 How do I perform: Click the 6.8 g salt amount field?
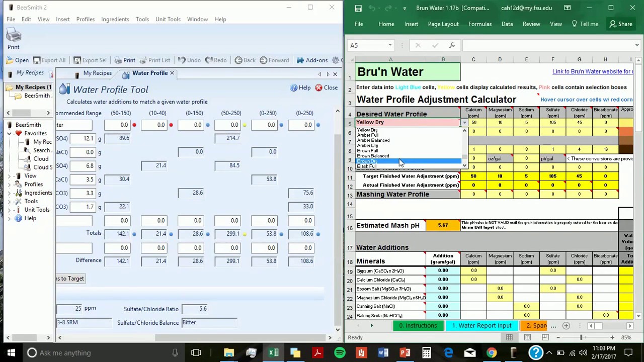[82, 166]
